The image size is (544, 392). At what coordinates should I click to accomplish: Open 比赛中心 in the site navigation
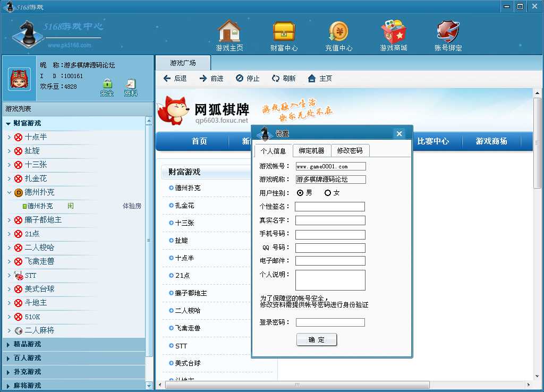pyautogui.click(x=433, y=141)
